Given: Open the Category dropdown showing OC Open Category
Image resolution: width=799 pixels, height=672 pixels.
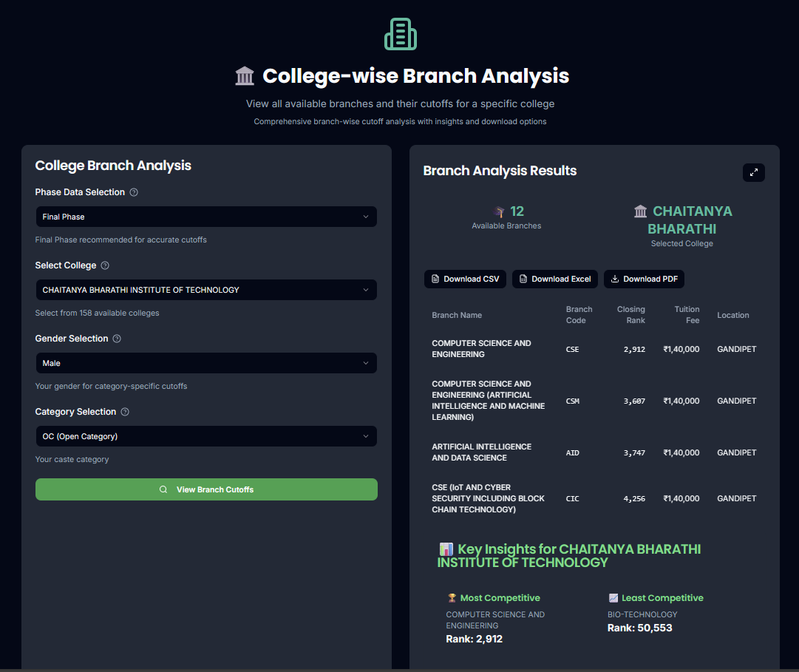Looking at the screenshot, I should [x=206, y=436].
